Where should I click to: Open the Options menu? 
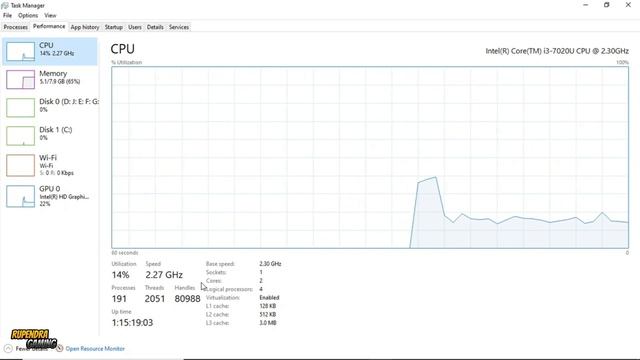28,16
